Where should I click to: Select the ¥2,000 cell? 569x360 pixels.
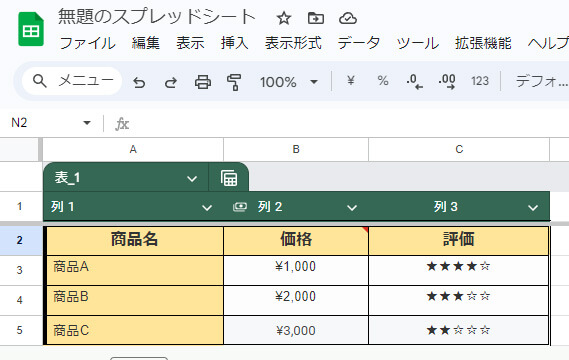(x=296, y=300)
